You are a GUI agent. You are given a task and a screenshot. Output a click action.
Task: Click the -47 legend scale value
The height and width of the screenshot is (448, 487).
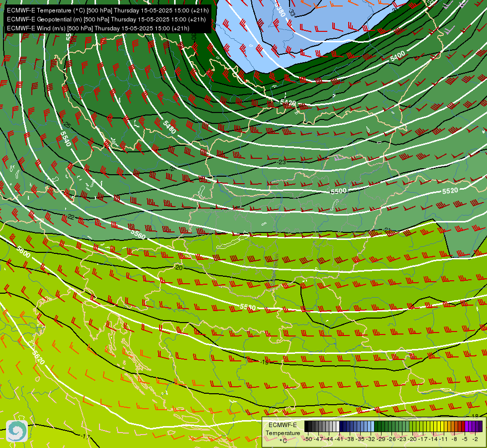click(x=318, y=439)
